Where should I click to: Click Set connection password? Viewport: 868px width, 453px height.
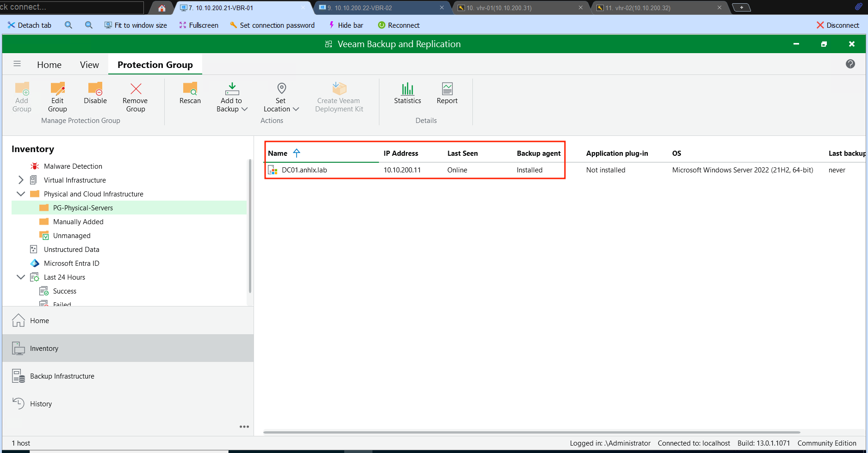point(272,25)
